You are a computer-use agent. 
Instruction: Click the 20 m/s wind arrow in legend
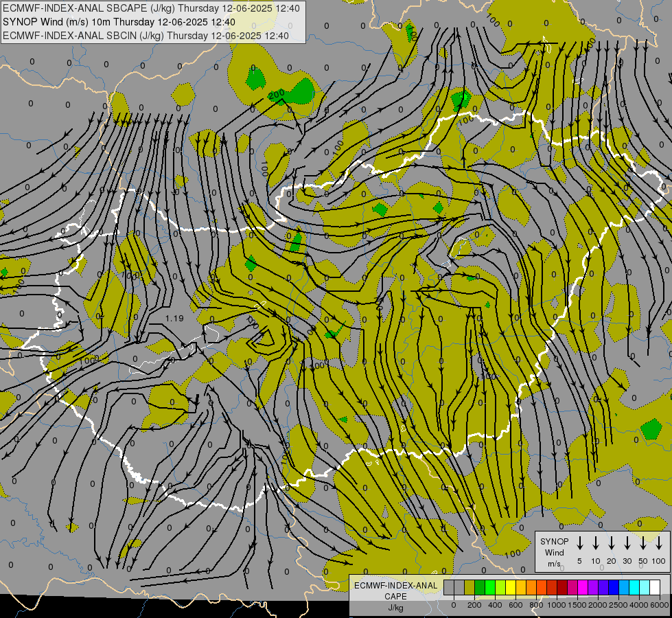coord(612,543)
